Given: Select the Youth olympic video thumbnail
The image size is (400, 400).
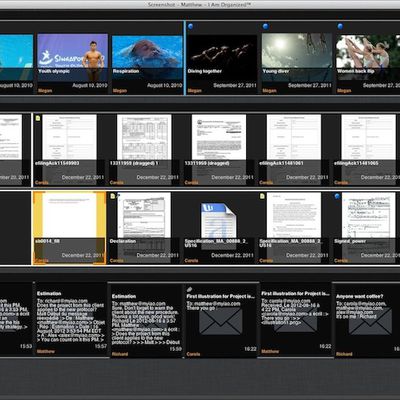Looking at the screenshot, I should [x=73, y=57].
